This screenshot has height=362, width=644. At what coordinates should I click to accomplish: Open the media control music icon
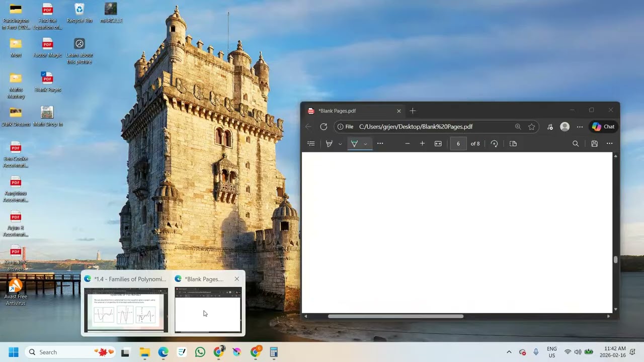coord(550,127)
